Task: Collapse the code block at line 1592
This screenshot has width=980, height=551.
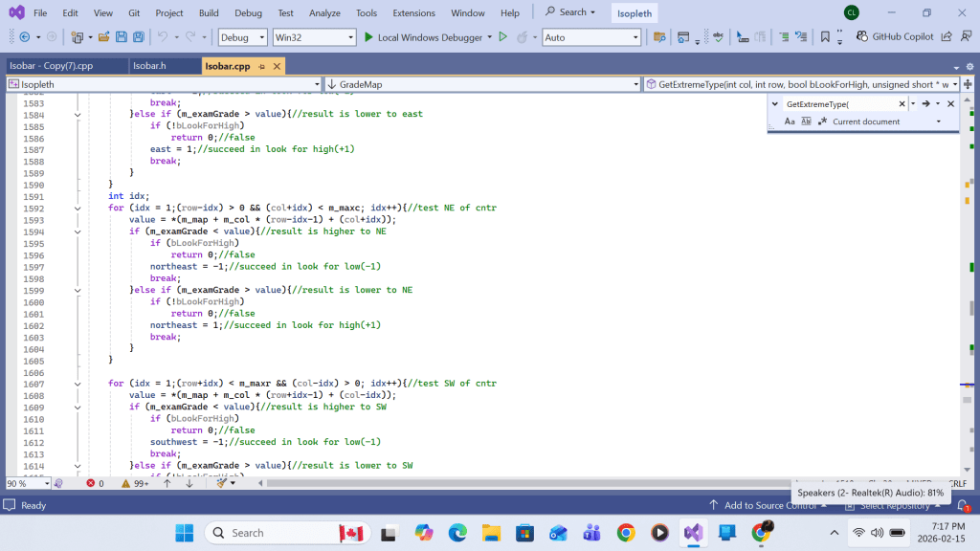Action: (x=78, y=208)
